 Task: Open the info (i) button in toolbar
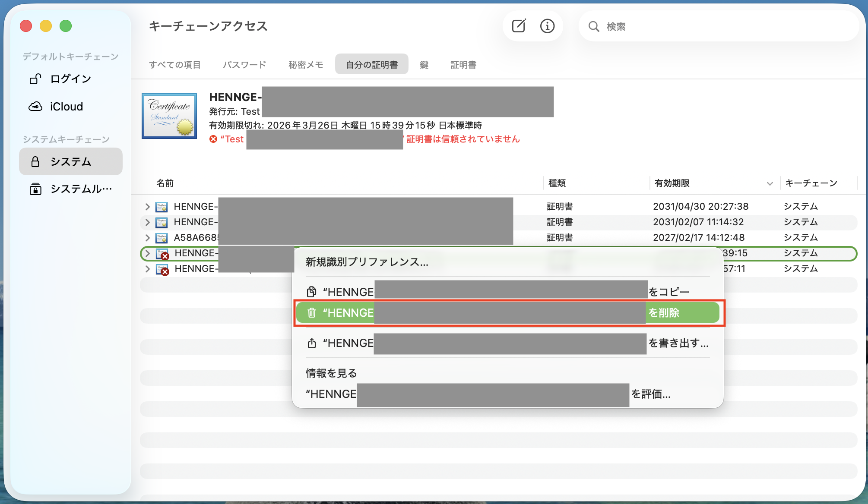coord(547,26)
